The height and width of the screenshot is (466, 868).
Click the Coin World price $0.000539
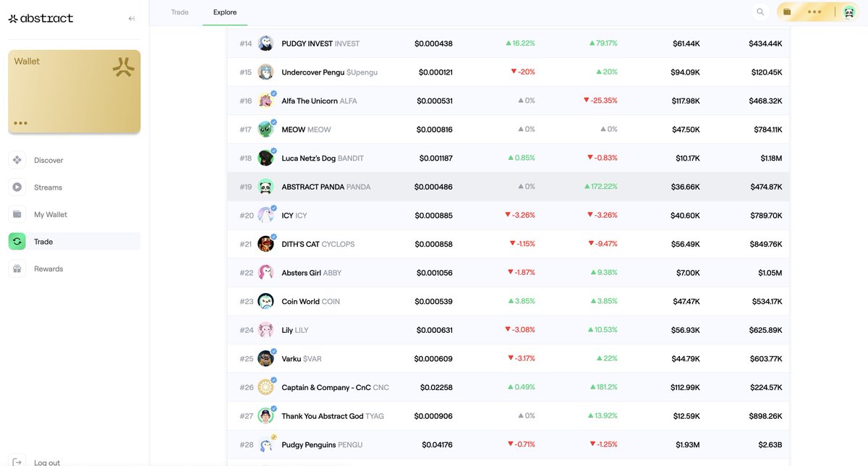point(435,302)
